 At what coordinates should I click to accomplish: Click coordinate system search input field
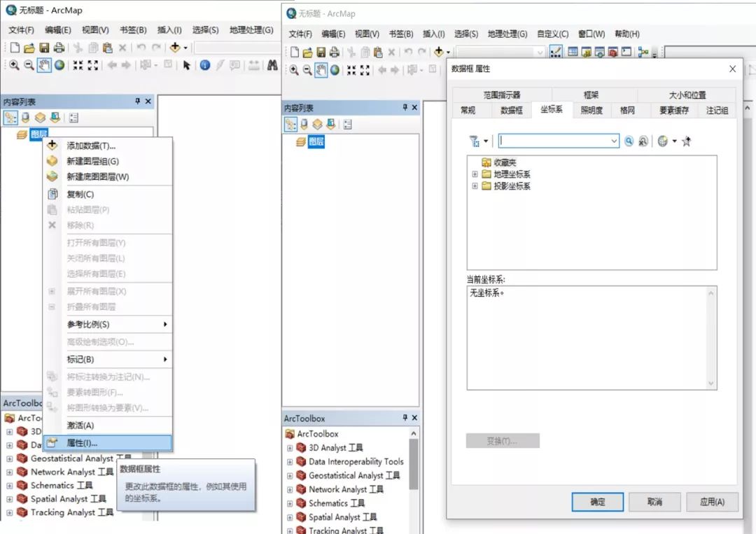[x=554, y=141]
